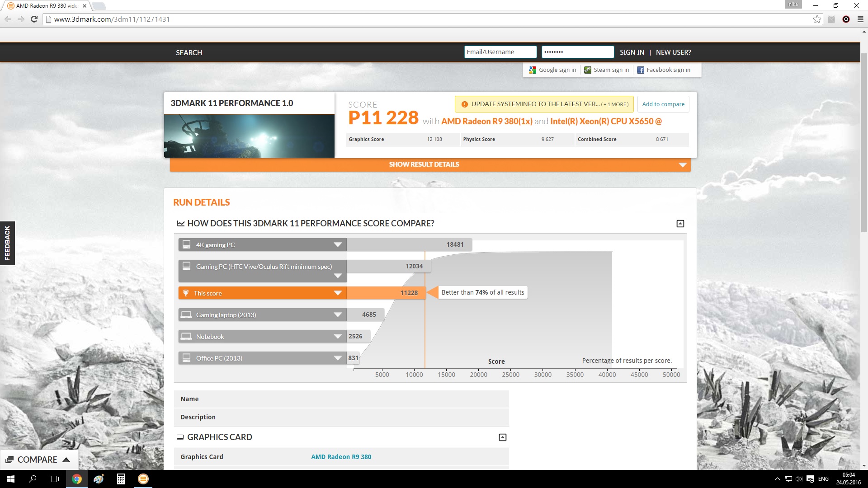Click the bookmark star icon in address bar
This screenshot has height=488, width=868.
[817, 19]
